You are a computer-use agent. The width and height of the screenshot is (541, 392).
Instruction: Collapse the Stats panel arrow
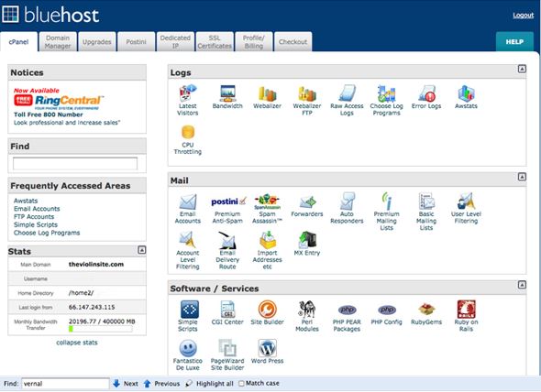pyautogui.click(x=142, y=250)
